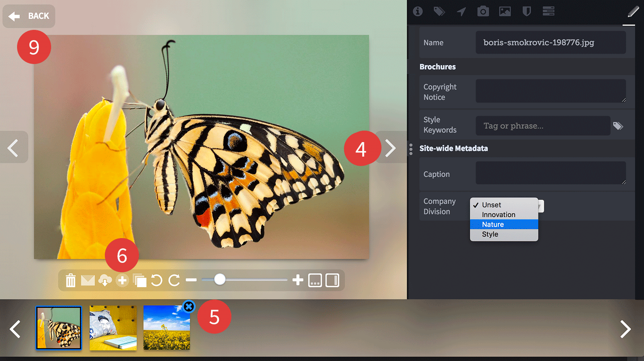
Task: Click the Name label
Action: [x=433, y=43]
